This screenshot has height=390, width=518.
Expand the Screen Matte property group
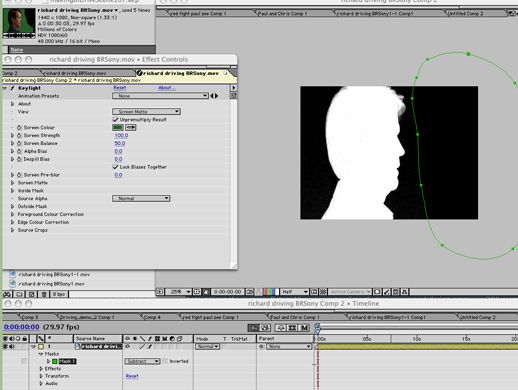13,183
